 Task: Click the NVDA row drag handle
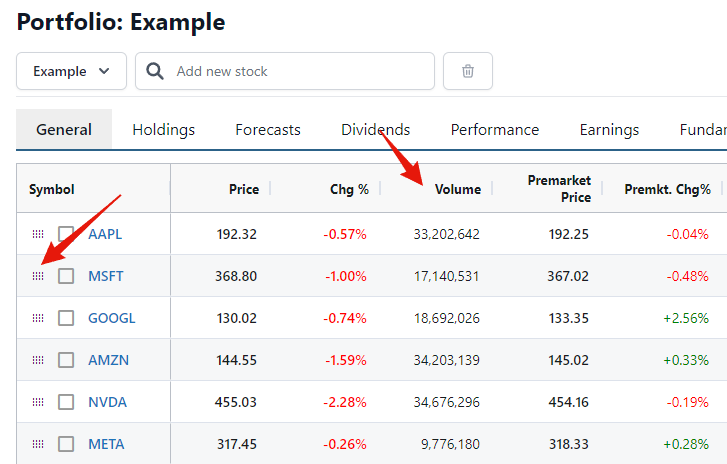[x=38, y=402]
